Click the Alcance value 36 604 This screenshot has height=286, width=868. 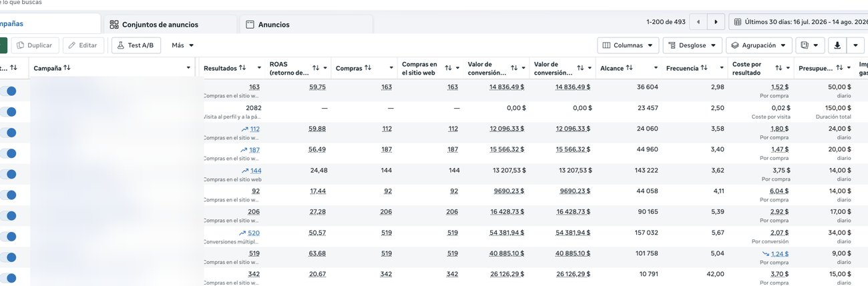click(648, 87)
